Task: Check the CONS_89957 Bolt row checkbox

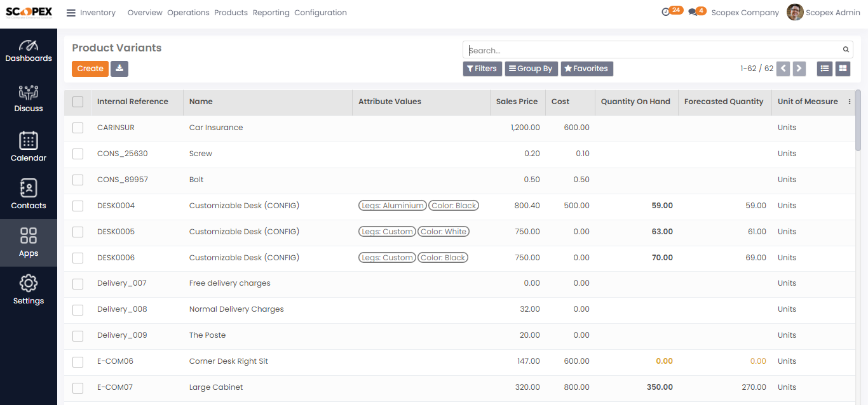Action: point(78,180)
